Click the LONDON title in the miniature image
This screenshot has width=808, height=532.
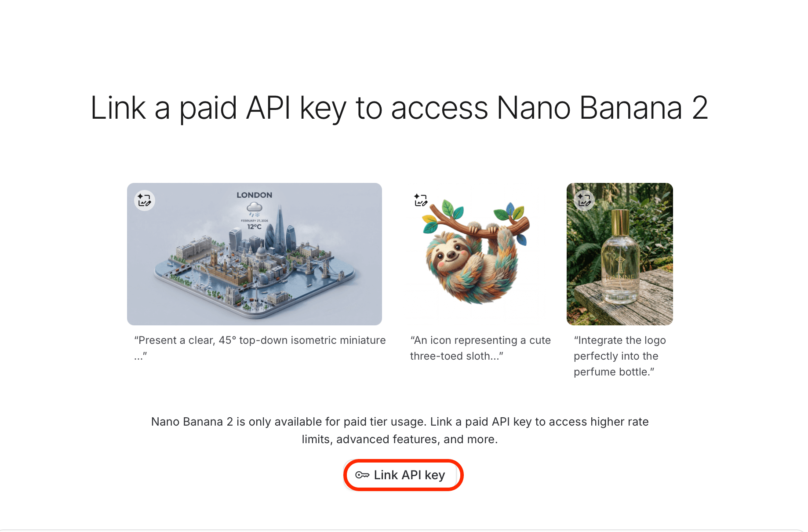254,195
